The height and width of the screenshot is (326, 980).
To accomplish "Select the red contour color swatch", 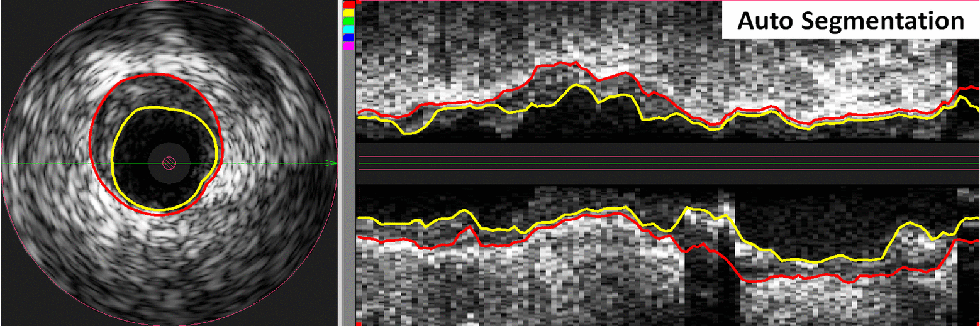I will pos(348,4).
